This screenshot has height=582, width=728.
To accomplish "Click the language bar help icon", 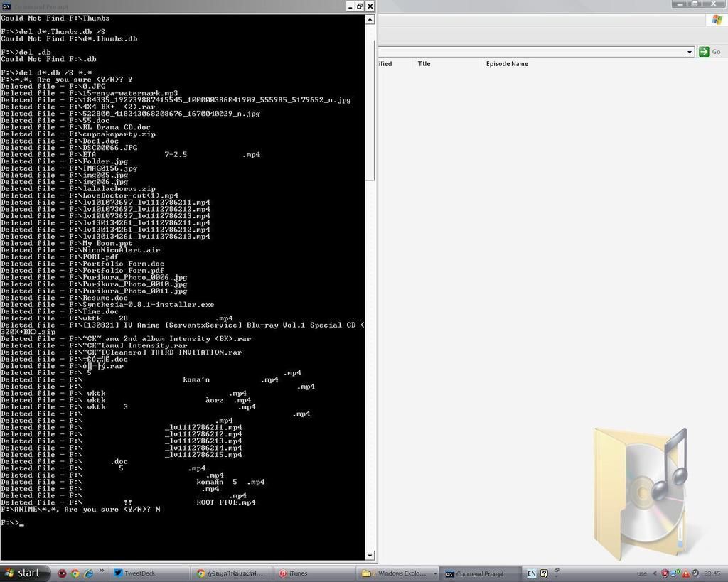I will (544, 573).
